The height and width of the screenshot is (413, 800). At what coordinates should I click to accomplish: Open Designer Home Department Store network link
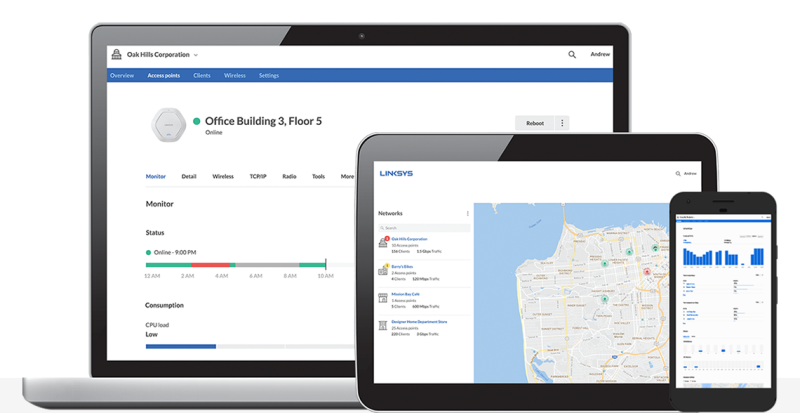pos(419,322)
